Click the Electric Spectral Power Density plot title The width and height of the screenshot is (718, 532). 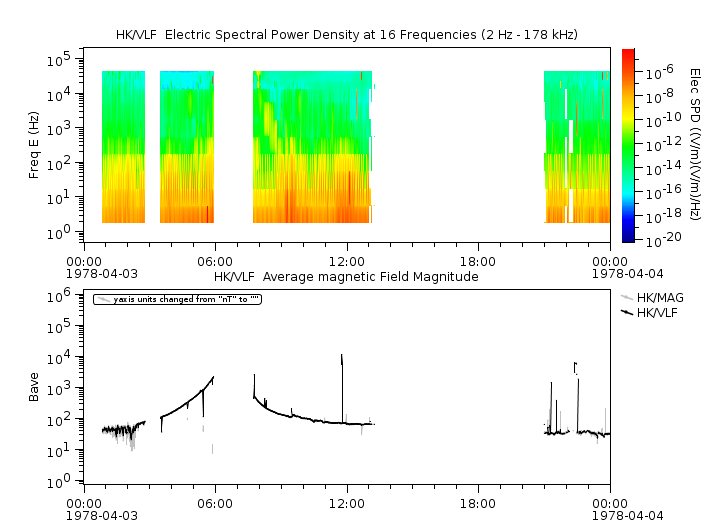(346, 35)
